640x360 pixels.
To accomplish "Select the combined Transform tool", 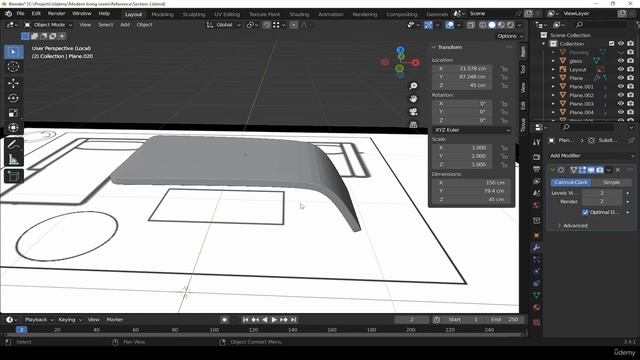I will pos(13,128).
